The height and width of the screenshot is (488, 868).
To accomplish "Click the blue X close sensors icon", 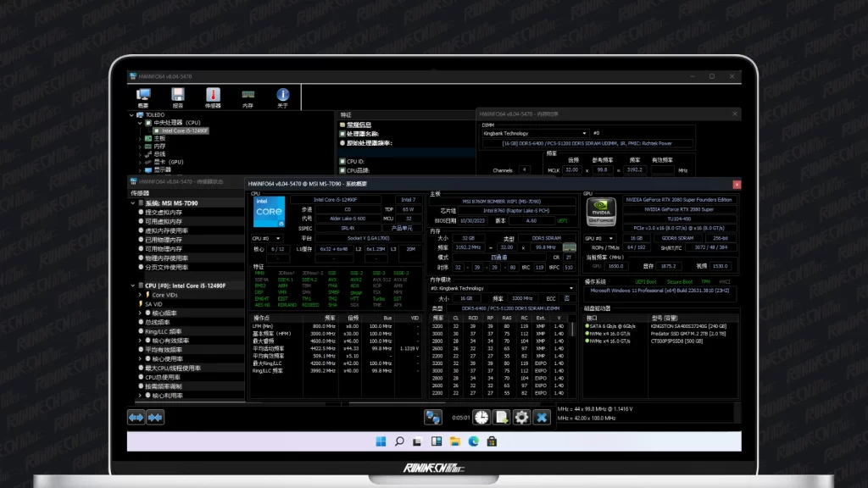I will pos(542,417).
